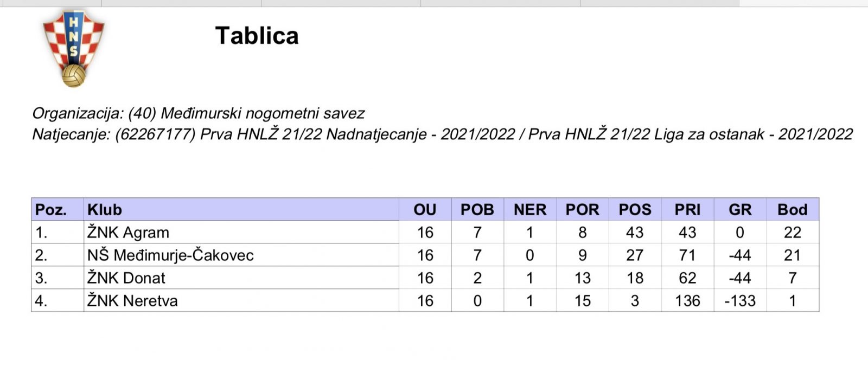Click the GR column header

point(740,210)
